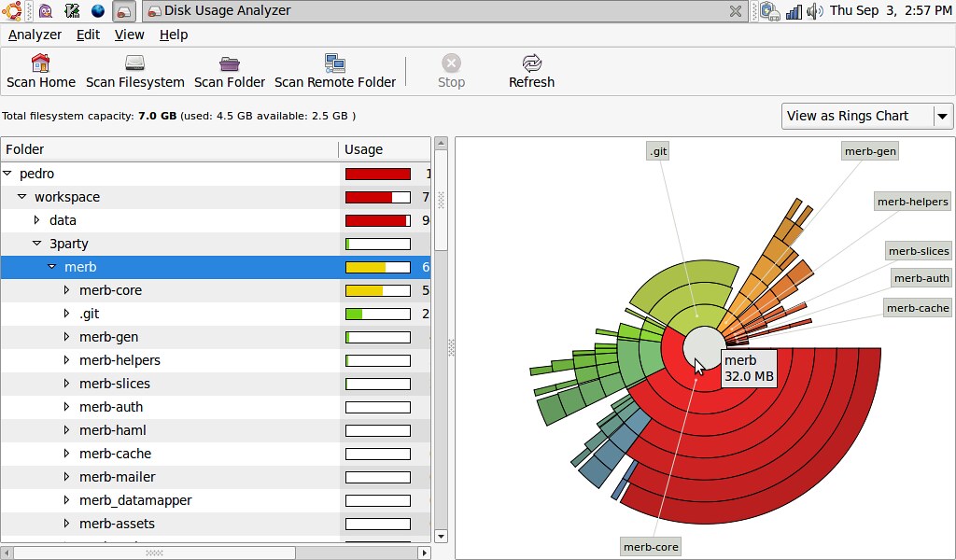This screenshot has width=956, height=560.
Task: Expand the merb-gen folder
Action: (x=66, y=337)
